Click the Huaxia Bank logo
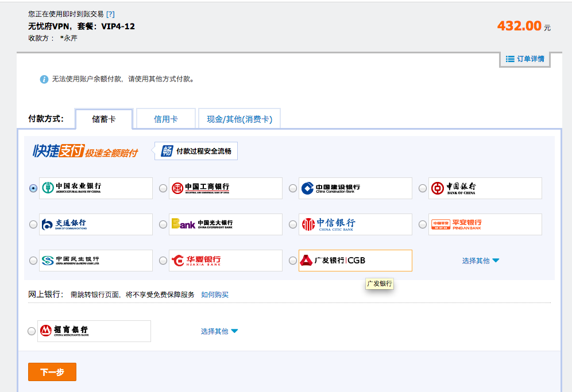The width and height of the screenshot is (572, 392). 225,261
